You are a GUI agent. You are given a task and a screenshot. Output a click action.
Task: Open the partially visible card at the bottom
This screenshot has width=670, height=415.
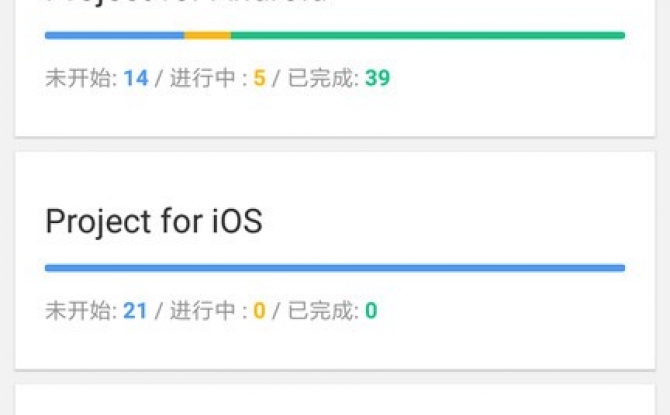point(335,400)
